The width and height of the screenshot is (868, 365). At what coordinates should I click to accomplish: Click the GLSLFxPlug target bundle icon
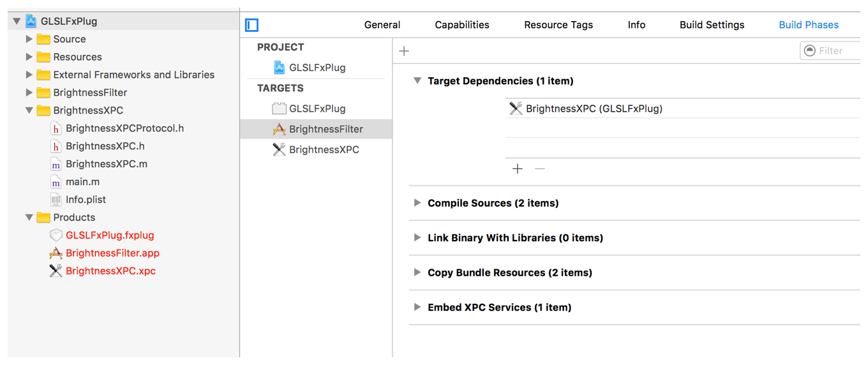(279, 108)
